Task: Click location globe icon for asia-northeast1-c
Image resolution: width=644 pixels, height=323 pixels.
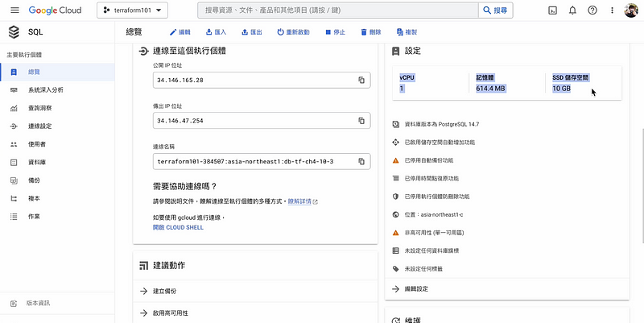Action: pos(395,214)
